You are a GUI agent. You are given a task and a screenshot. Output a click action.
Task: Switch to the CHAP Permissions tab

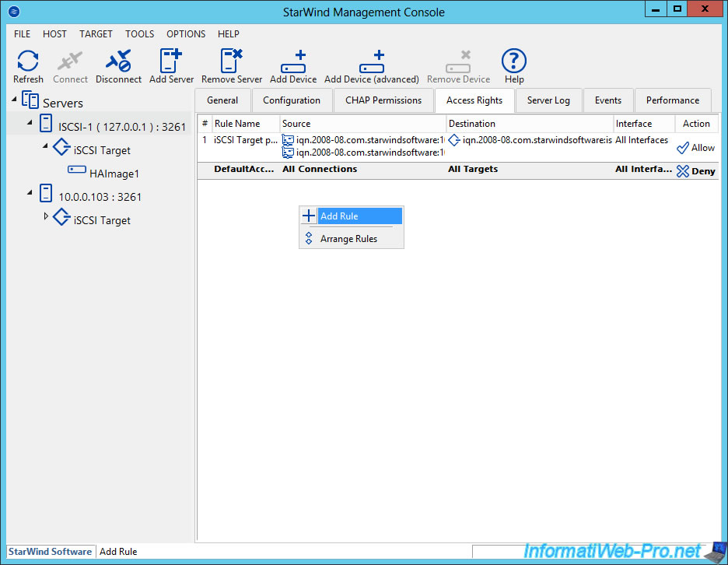383,100
